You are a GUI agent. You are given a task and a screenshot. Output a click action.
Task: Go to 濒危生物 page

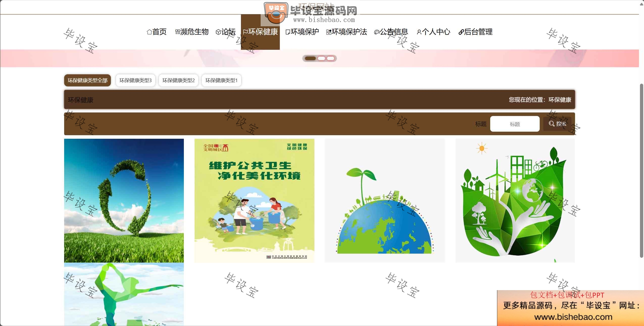(192, 32)
